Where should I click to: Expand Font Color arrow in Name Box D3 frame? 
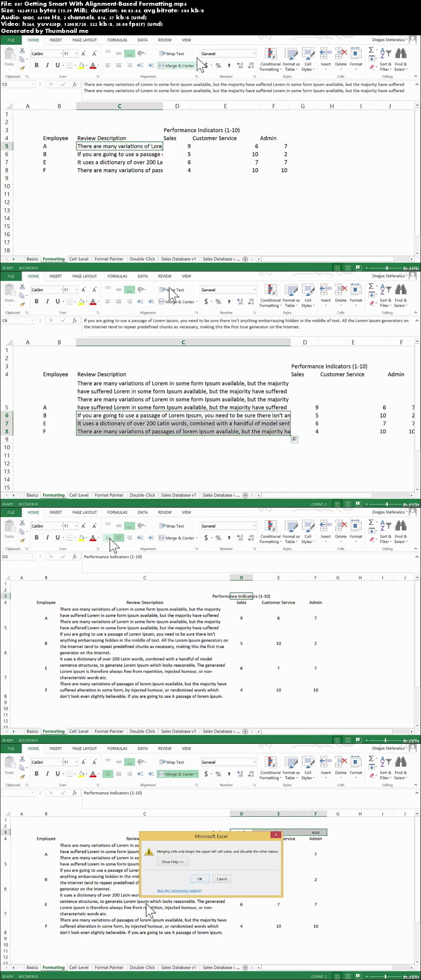coord(98,538)
